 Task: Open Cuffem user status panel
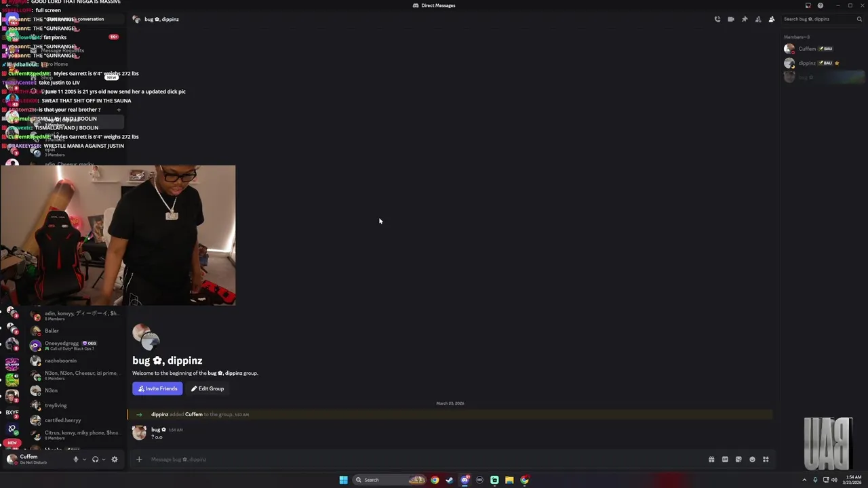click(x=35, y=460)
